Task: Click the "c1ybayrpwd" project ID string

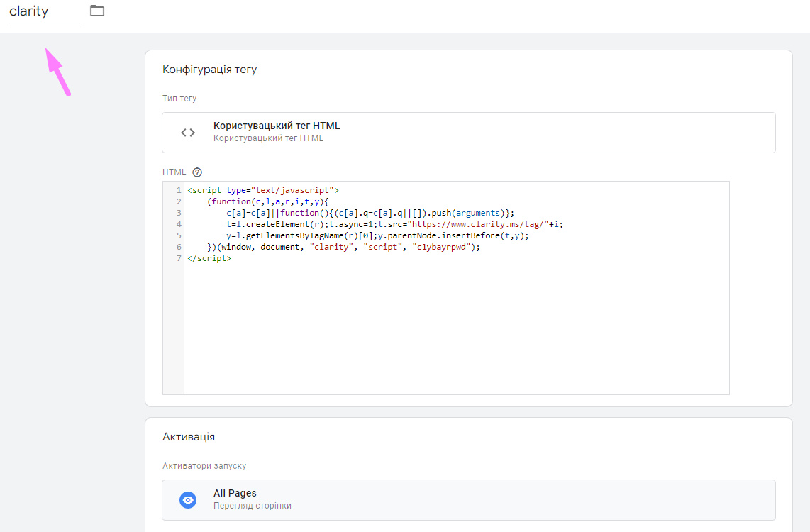Action: (440, 247)
